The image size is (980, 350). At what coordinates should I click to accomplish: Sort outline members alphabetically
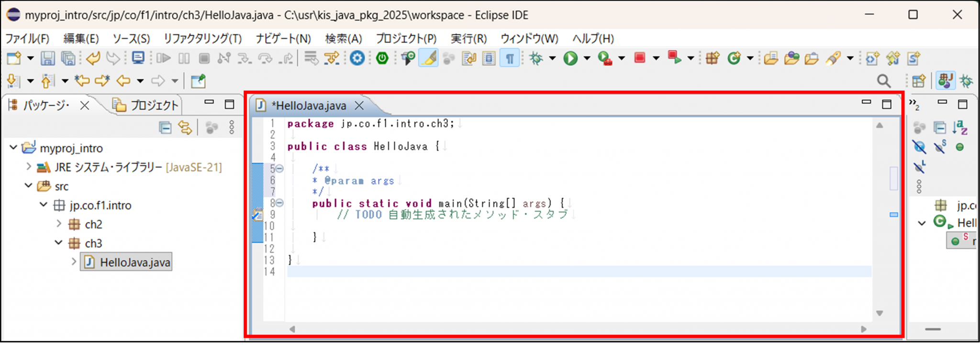tap(959, 128)
